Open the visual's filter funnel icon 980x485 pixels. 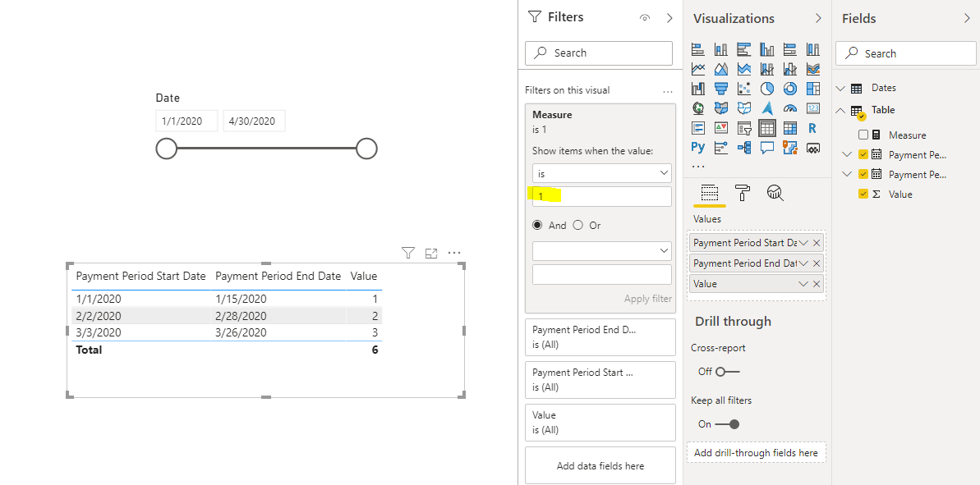tap(408, 253)
